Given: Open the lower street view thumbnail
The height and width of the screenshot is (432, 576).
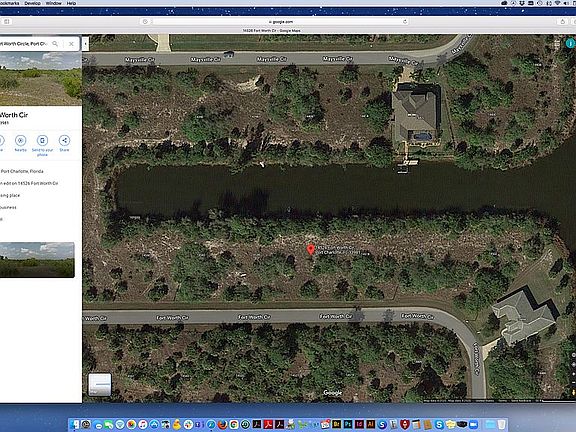Looking at the screenshot, I should 37,260.
